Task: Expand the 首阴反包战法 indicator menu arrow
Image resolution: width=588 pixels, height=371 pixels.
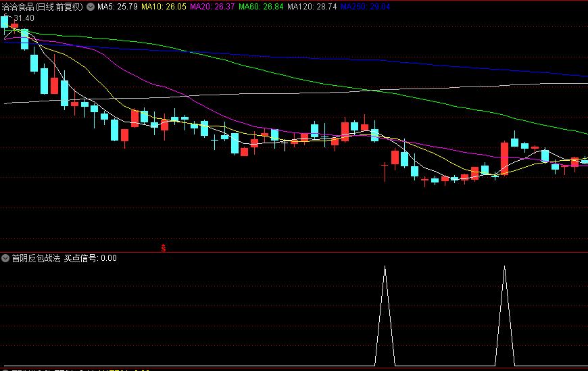Action: point(6,258)
